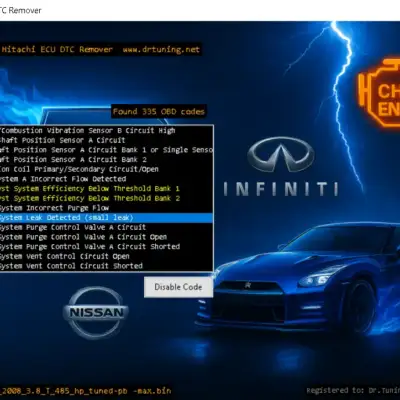Click the loaded .bin file name at bottom
Image resolution: width=400 pixels, height=400 pixels.
point(85,390)
